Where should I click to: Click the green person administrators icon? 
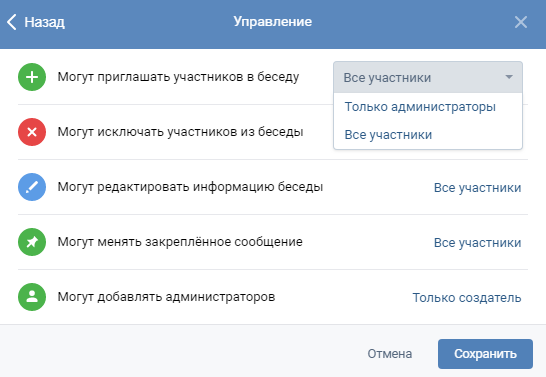tap(32, 297)
